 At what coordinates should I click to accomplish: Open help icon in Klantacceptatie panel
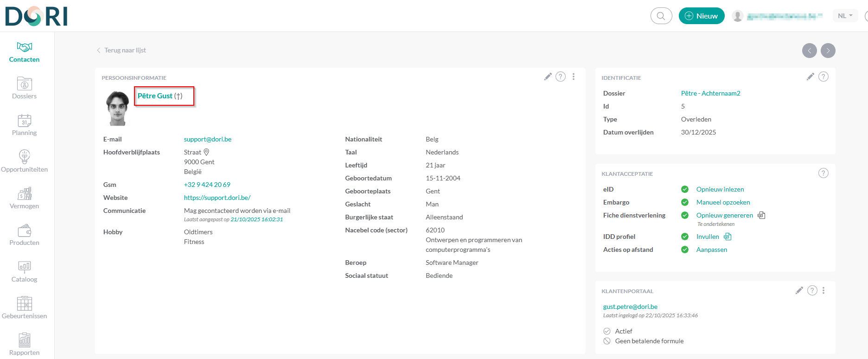(823, 173)
